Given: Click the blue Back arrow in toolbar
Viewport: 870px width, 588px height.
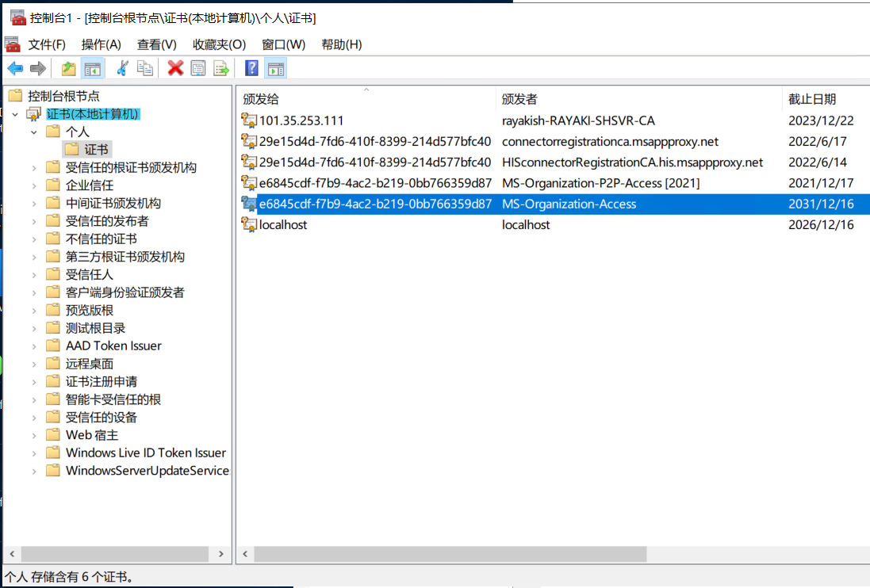Looking at the screenshot, I should point(15,69).
